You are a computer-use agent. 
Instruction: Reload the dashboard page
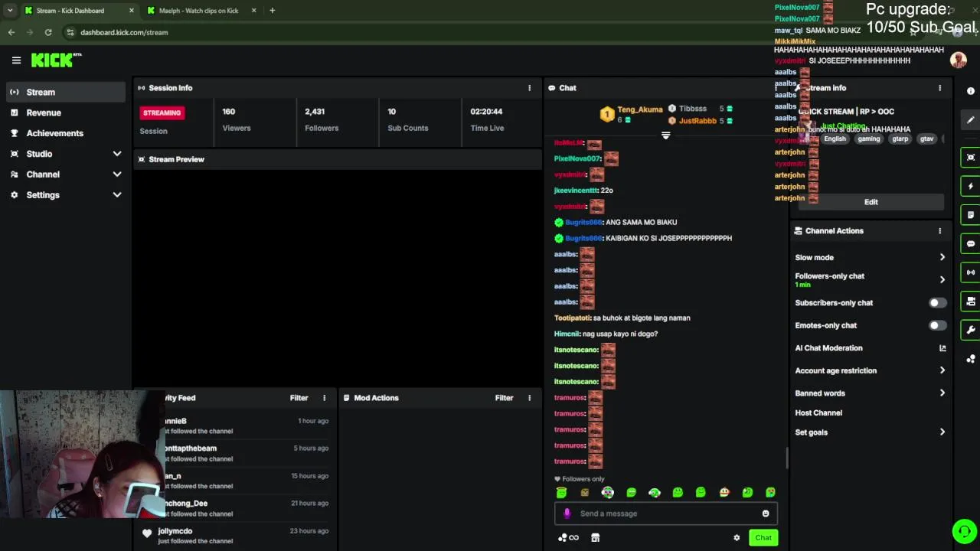point(48,32)
